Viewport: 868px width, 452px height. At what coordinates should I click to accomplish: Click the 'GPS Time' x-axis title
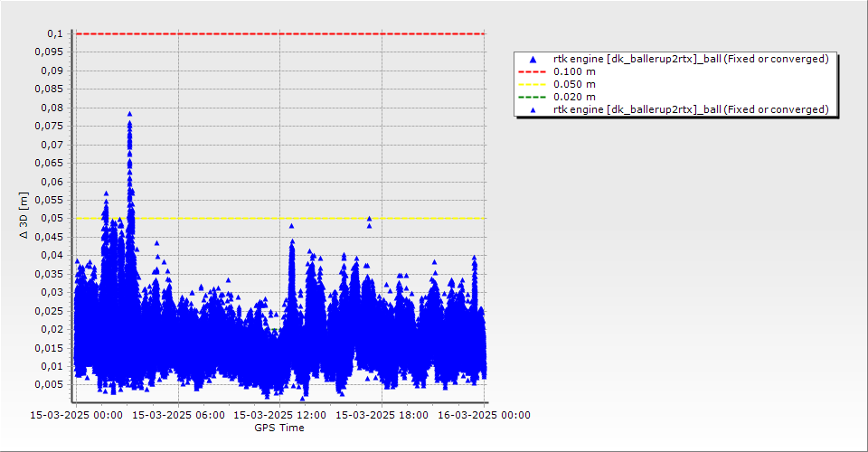point(279,428)
